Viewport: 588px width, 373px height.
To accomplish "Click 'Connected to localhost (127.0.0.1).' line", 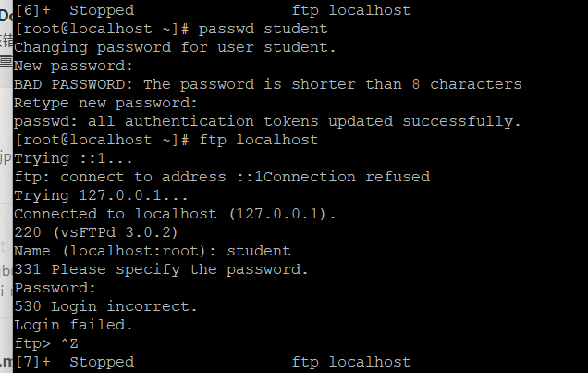I will [x=175, y=215].
